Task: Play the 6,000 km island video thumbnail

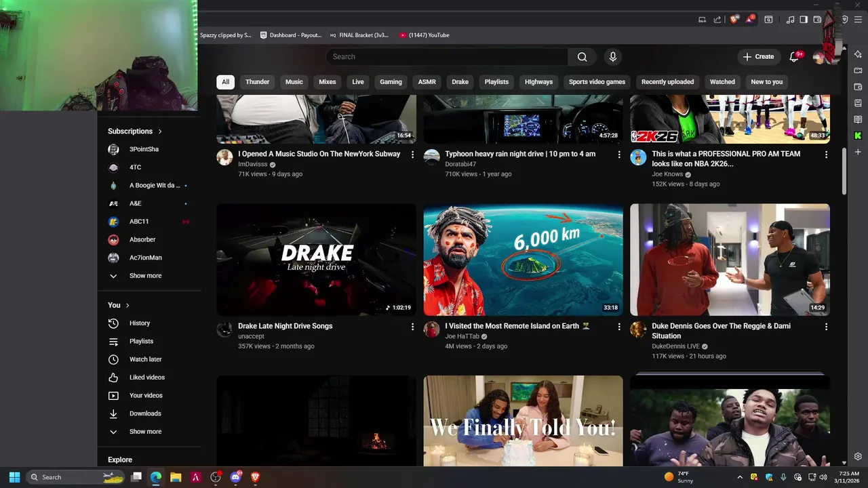Action: coord(523,260)
